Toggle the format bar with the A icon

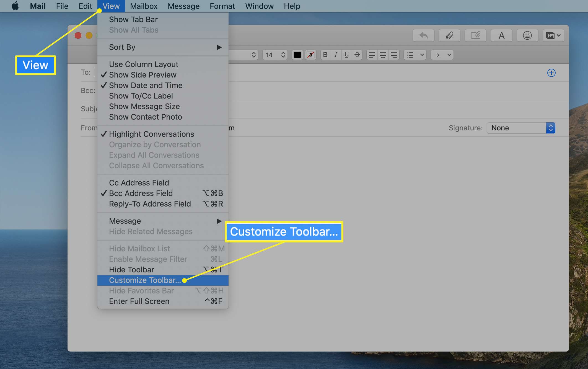tap(501, 35)
